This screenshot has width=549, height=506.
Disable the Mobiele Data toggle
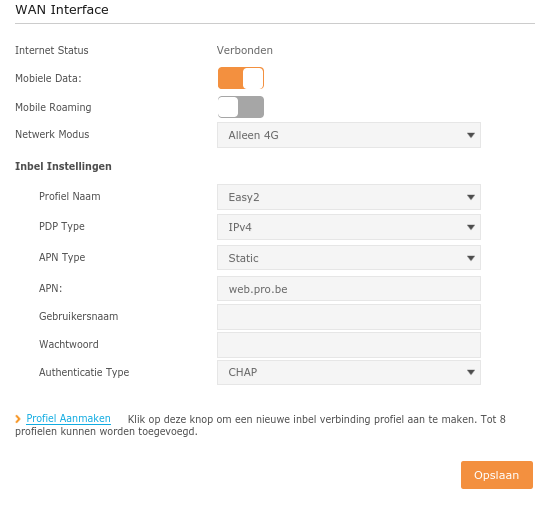tap(241, 78)
